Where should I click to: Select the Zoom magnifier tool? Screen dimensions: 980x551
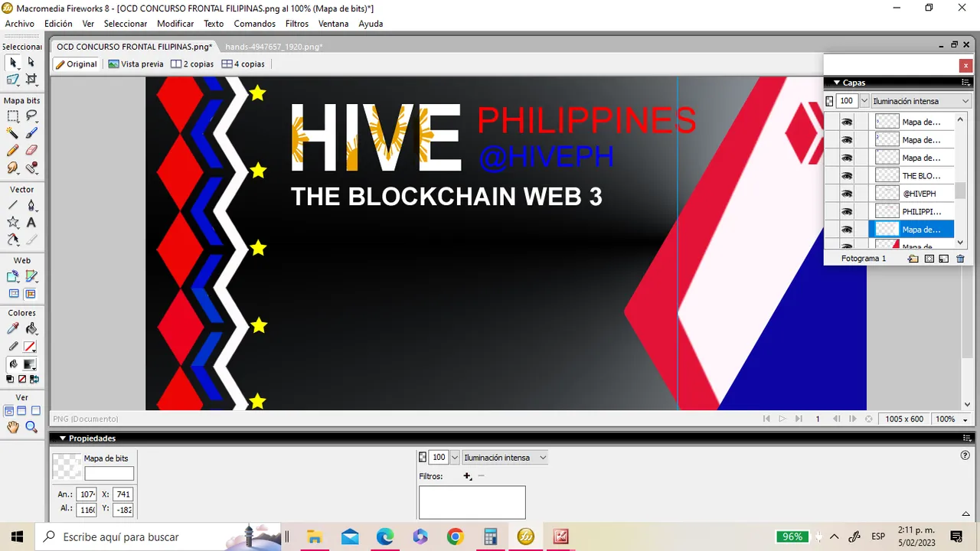[31, 427]
